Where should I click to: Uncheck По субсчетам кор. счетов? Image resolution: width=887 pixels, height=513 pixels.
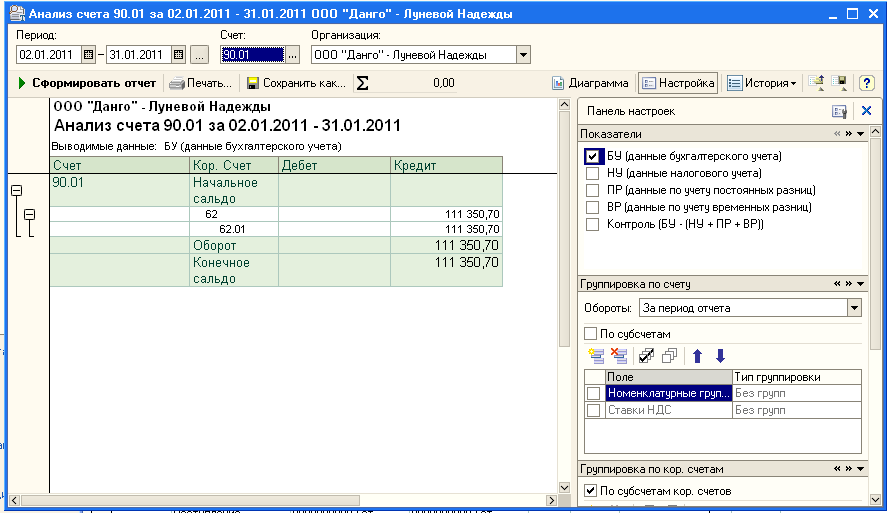(x=590, y=490)
